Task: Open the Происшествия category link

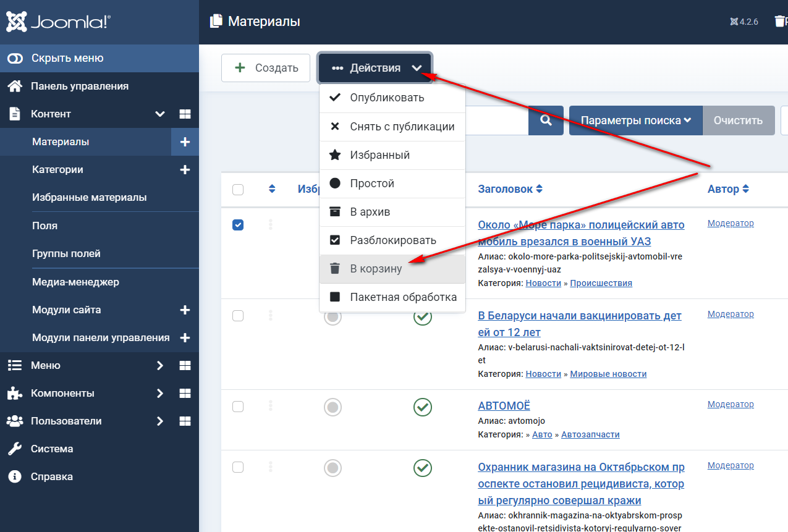Action: click(x=601, y=283)
